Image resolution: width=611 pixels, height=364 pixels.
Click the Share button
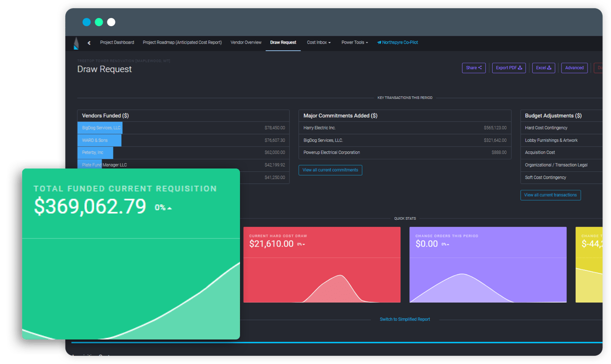(474, 68)
